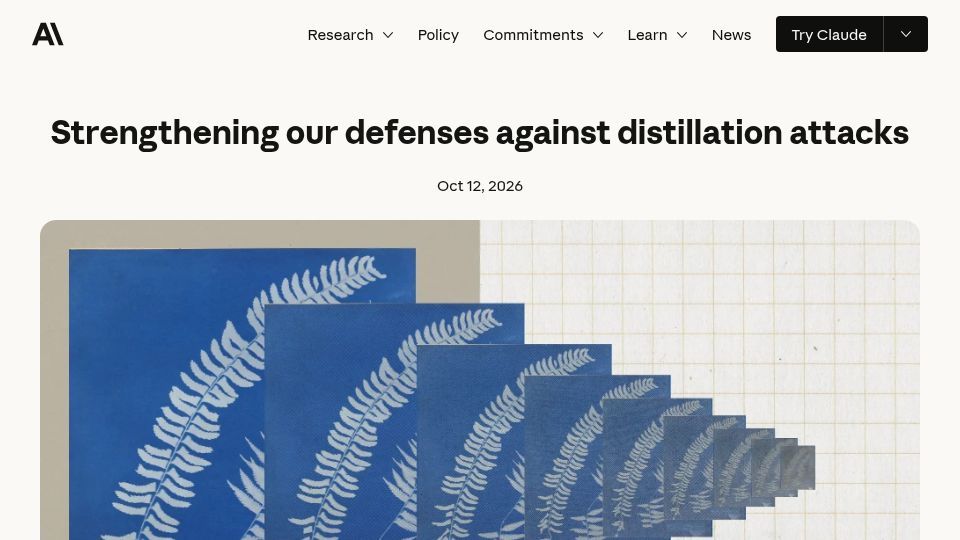This screenshot has height=540, width=960.
Task: Click the Anthropic logo icon
Action: (48, 34)
